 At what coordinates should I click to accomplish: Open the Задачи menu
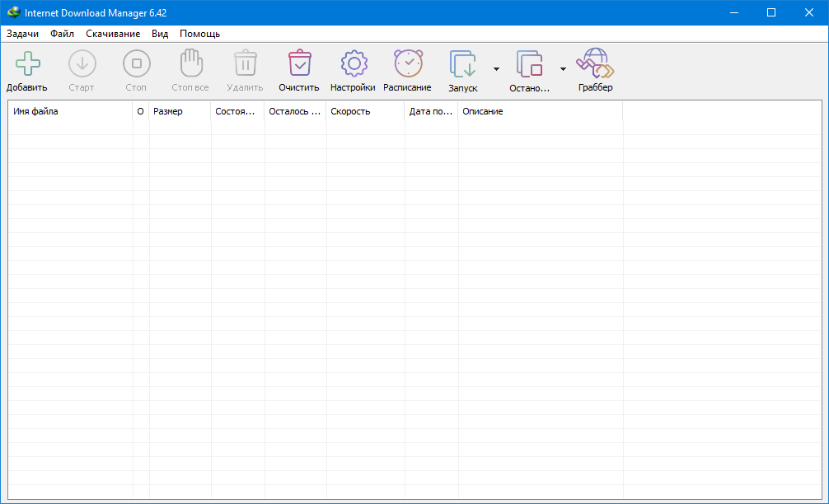click(22, 34)
